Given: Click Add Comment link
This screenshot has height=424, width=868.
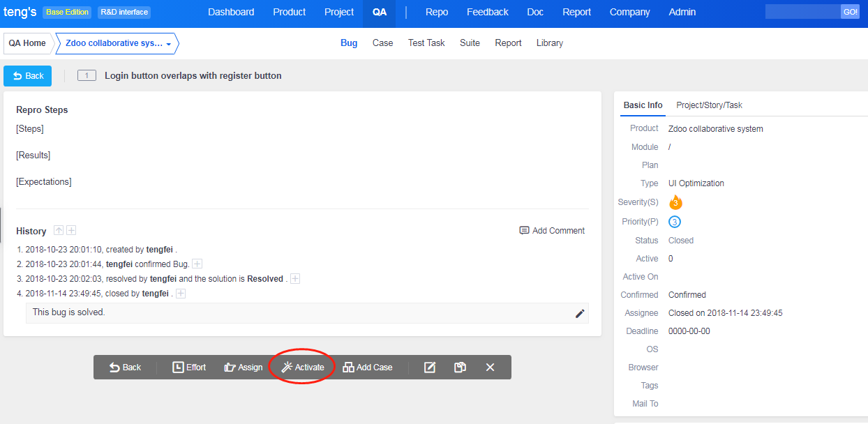Looking at the screenshot, I should tap(552, 231).
